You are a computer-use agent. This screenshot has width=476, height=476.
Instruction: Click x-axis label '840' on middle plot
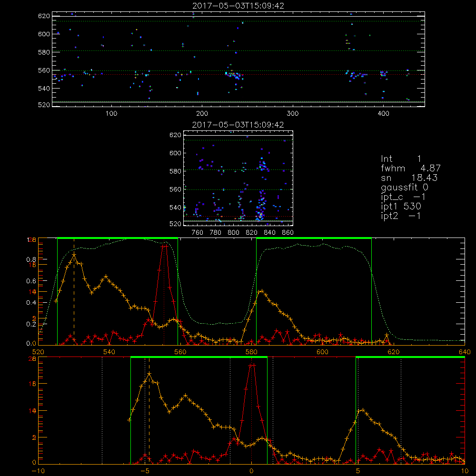click(269, 233)
